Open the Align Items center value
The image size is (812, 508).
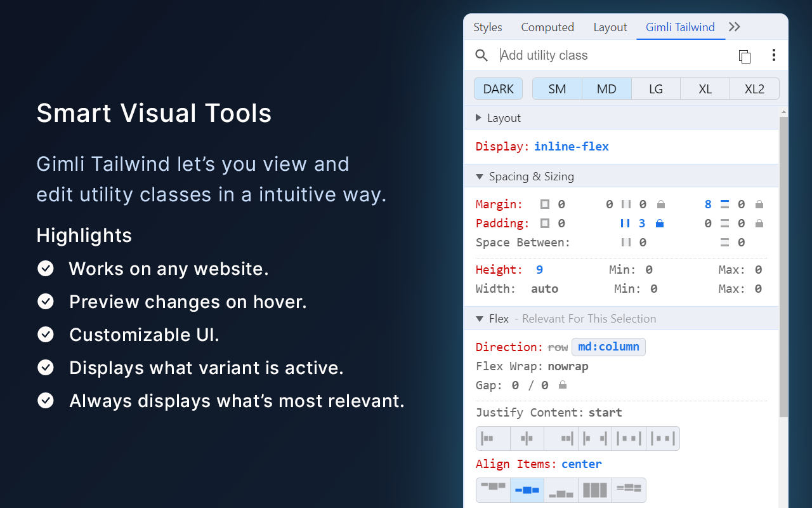tap(582, 464)
